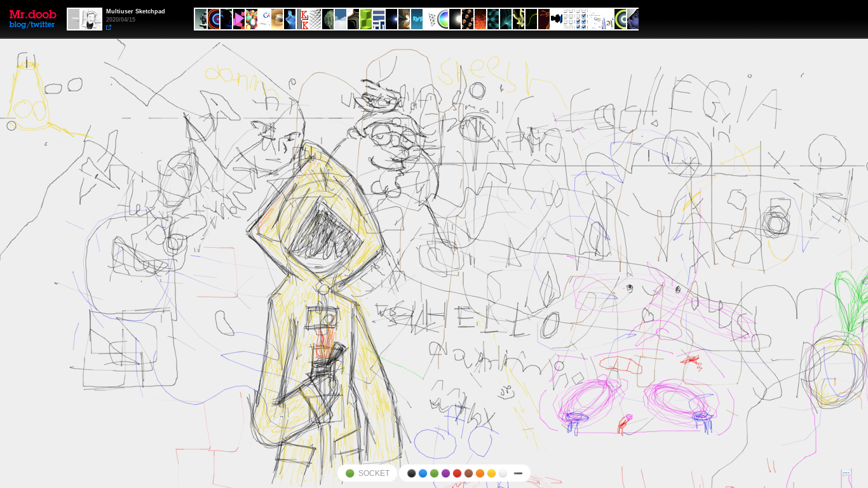Open the colorful spheres project thumbnail
The width and height of the screenshot is (868, 488).
[x=252, y=19]
